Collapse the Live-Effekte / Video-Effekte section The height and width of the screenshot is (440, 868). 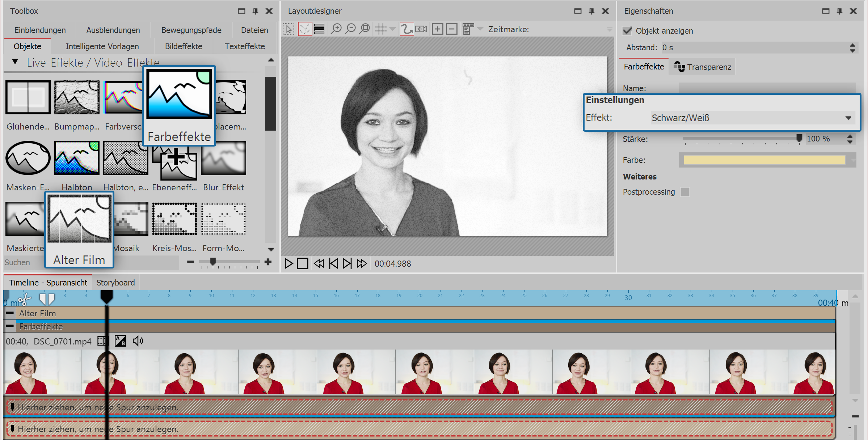(15, 62)
